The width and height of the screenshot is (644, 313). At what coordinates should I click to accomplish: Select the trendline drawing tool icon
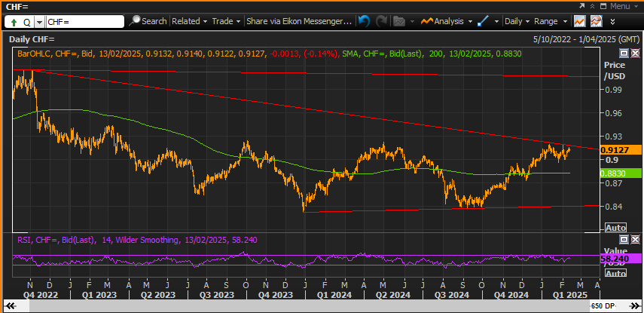click(483, 21)
